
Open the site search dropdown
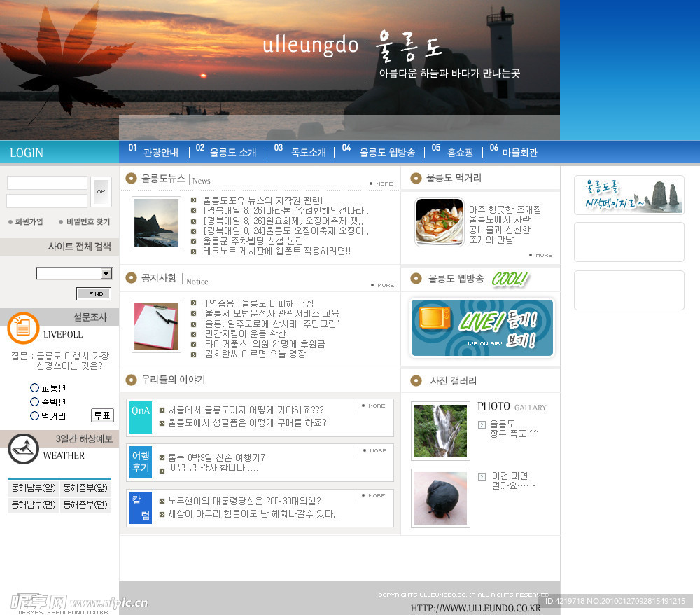pyautogui.click(x=106, y=274)
